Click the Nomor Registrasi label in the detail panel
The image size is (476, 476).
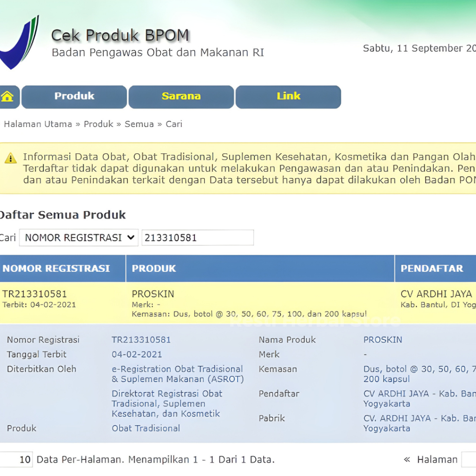point(43,340)
